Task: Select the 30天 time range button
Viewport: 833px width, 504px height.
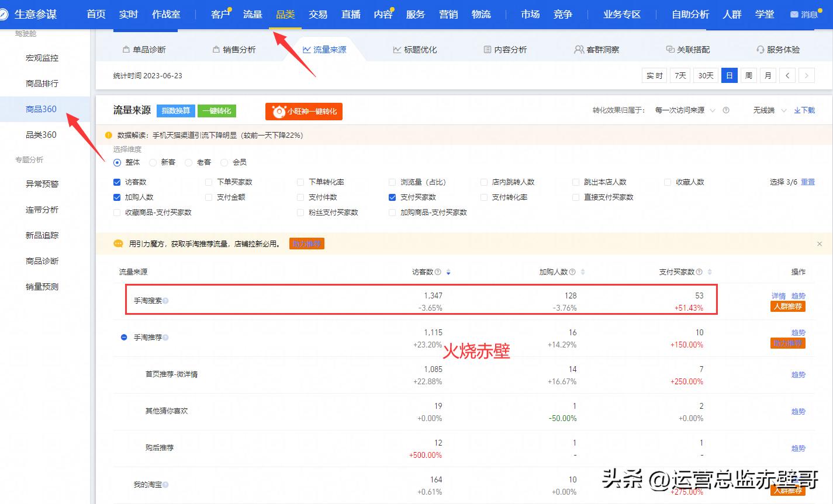Action: coord(706,75)
